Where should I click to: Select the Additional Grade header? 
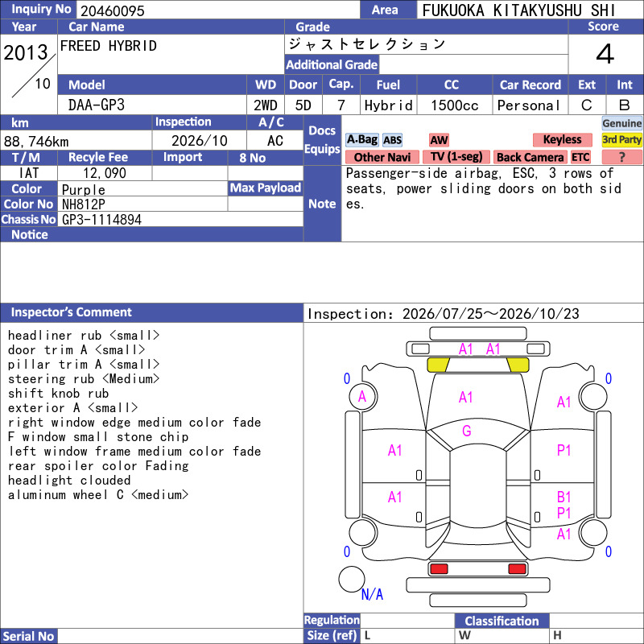[332, 64]
